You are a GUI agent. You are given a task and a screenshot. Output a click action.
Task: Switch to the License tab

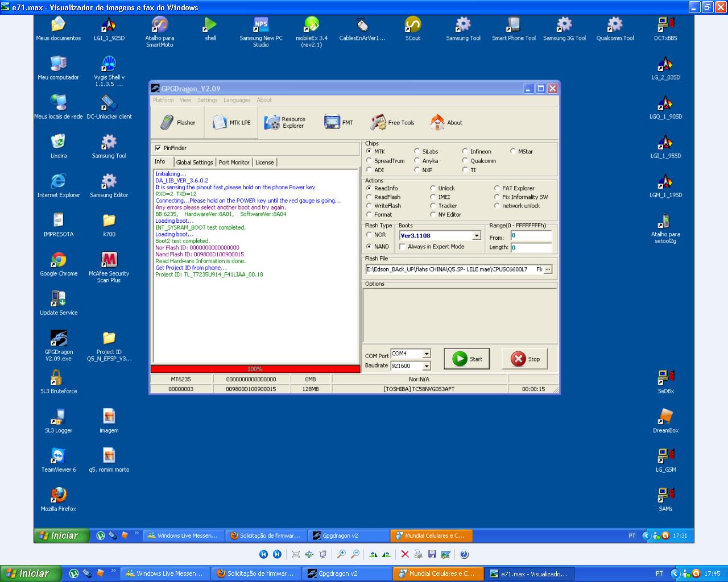click(264, 163)
